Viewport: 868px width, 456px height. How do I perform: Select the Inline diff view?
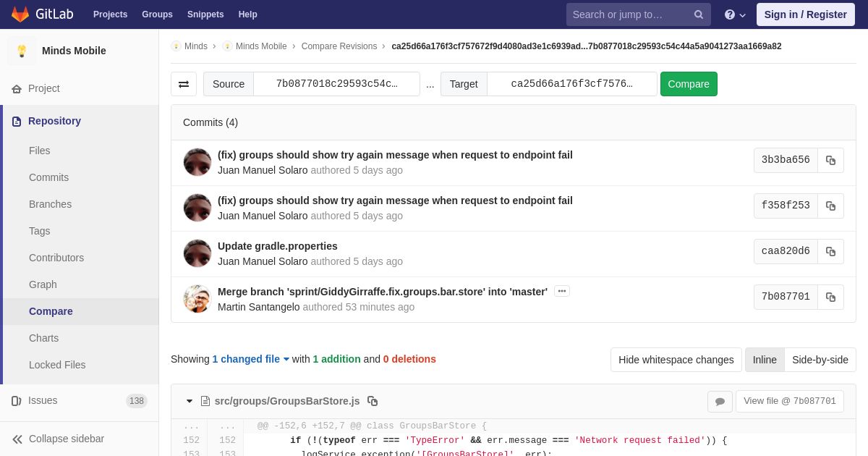point(765,360)
